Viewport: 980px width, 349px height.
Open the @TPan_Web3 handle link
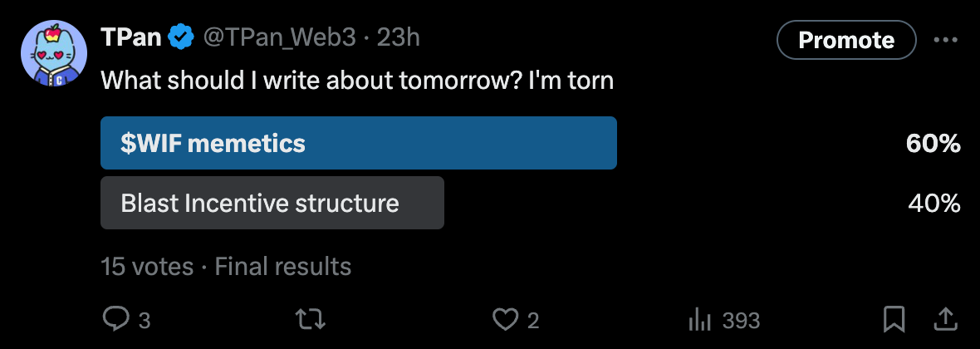click(x=279, y=37)
